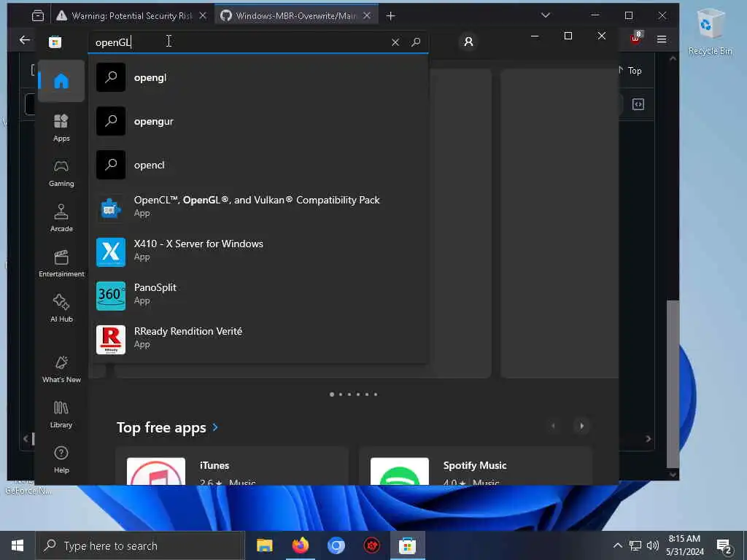747x560 pixels.
Task: Open the Home section in Store sidebar
Action: (61, 81)
